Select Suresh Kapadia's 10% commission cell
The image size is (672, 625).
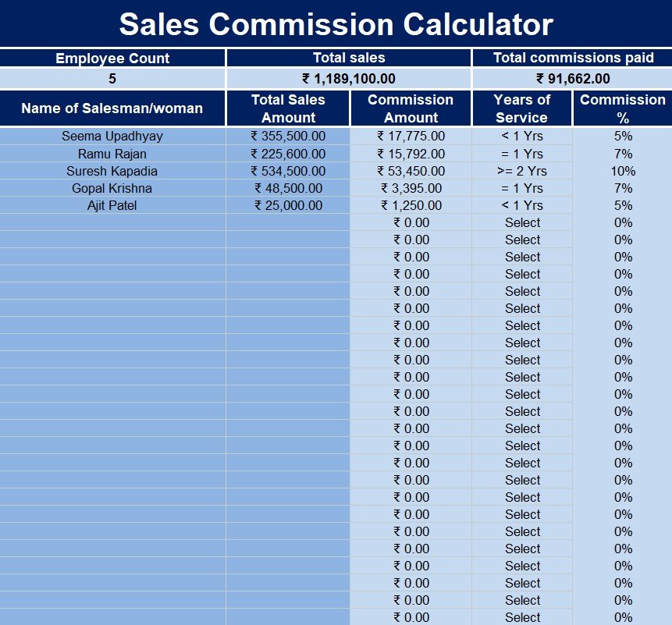pos(622,171)
